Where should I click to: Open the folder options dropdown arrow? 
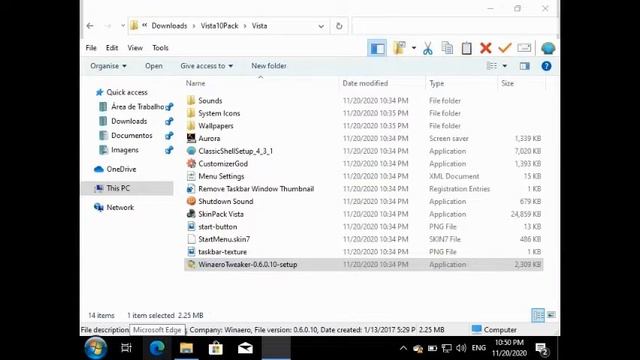click(414, 48)
